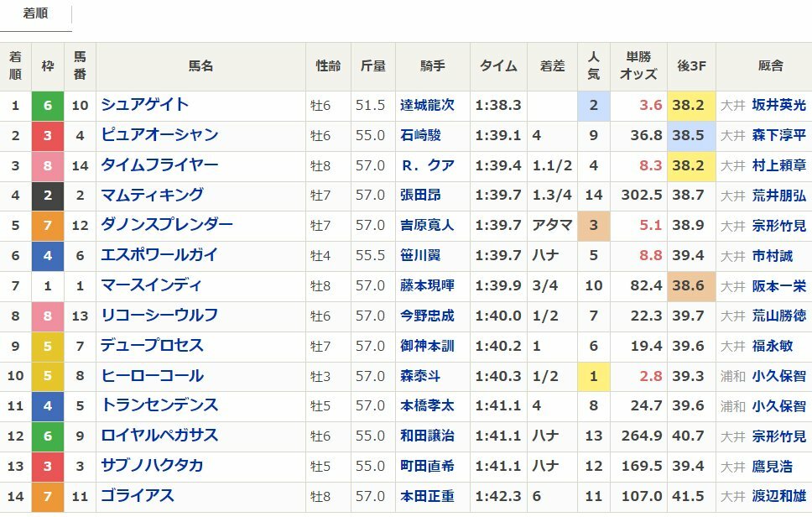Screen dimensions: 812x517
Task: Open horse リコーシーウルフ link
Action: pyautogui.click(x=159, y=316)
